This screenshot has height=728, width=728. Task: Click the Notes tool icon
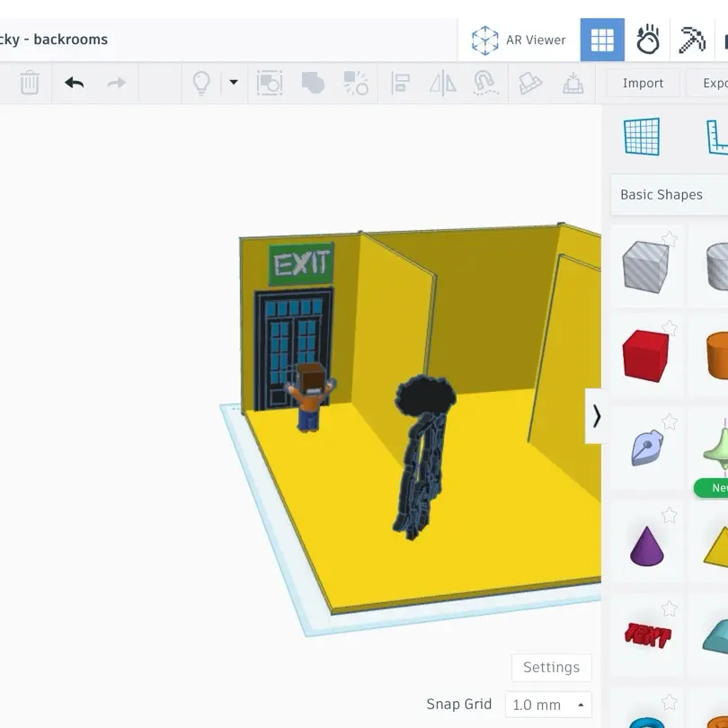(529, 83)
